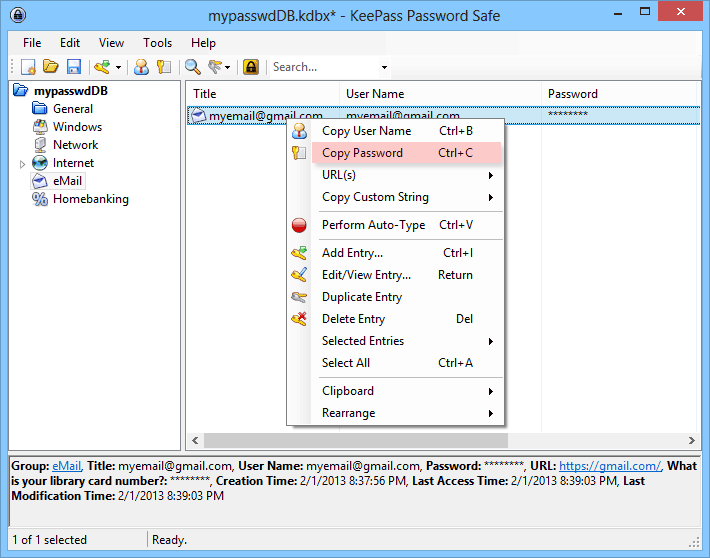Image resolution: width=710 pixels, height=558 pixels.
Task: Click the Add Entry key menu icon
Action: click(299, 253)
